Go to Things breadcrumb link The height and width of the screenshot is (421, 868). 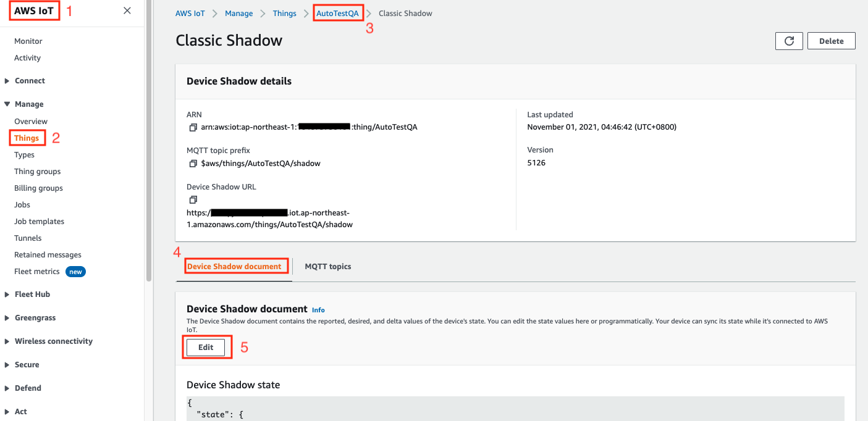point(285,14)
